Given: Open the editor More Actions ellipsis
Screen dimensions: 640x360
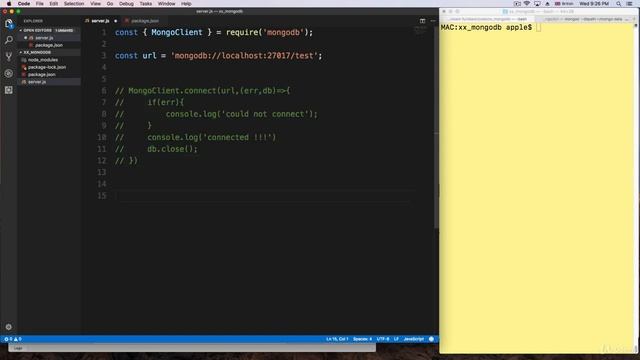Looking at the screenshot, I should pos(433,21).
